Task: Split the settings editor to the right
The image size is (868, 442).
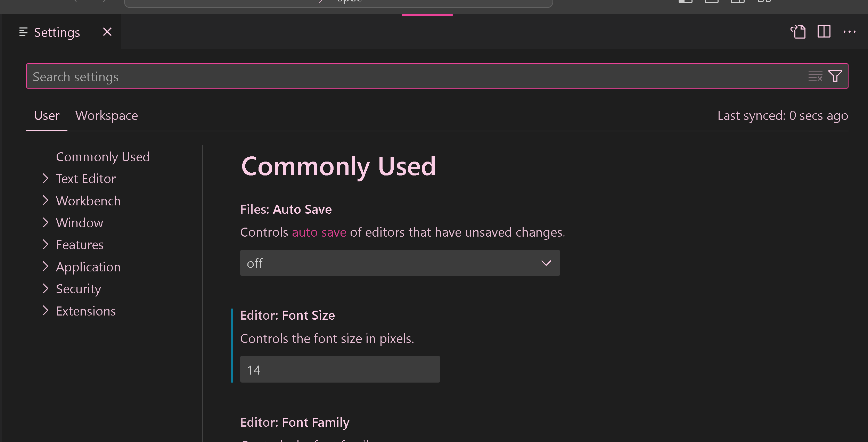Action: coord(824,32)
